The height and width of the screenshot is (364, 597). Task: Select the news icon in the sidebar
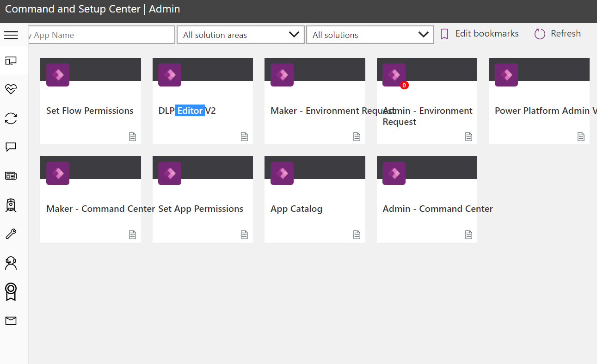pos(11,176)
